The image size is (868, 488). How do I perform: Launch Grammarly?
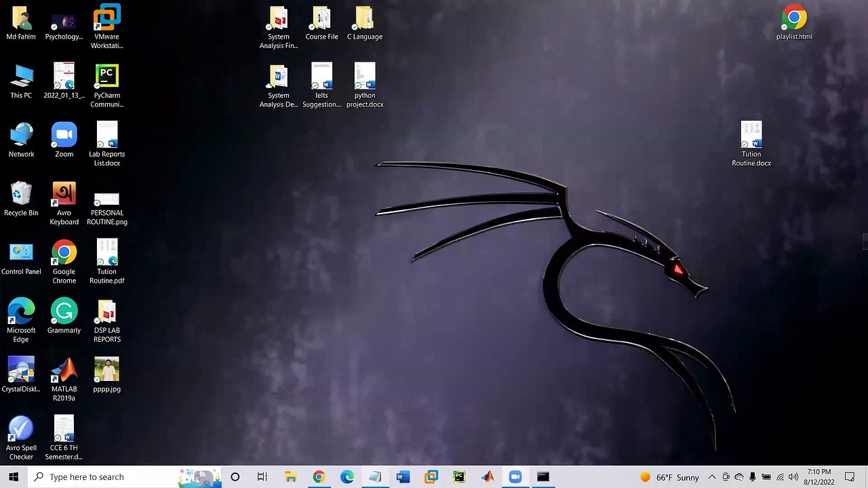pyautogui.click(x=64, y=317)
